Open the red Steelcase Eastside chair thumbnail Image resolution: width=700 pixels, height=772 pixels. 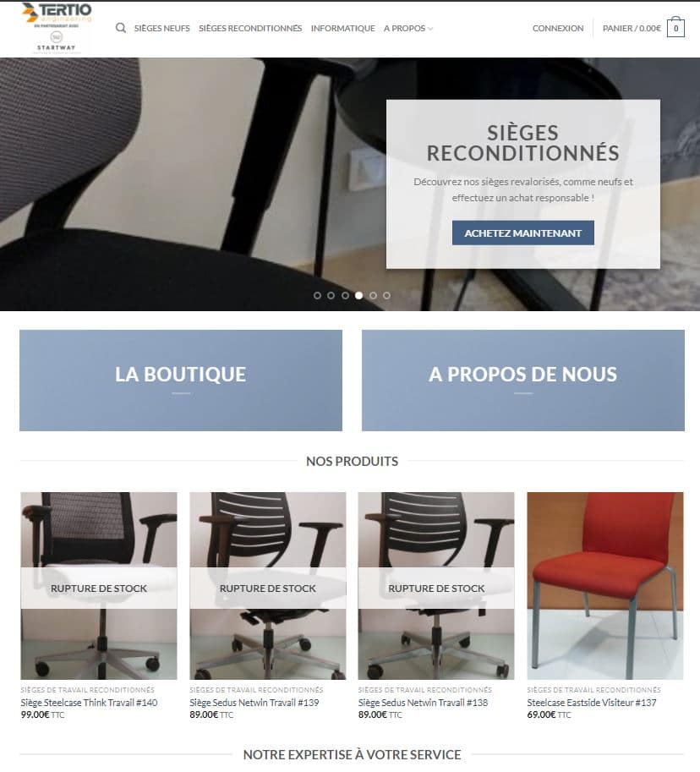coord(605,586)
